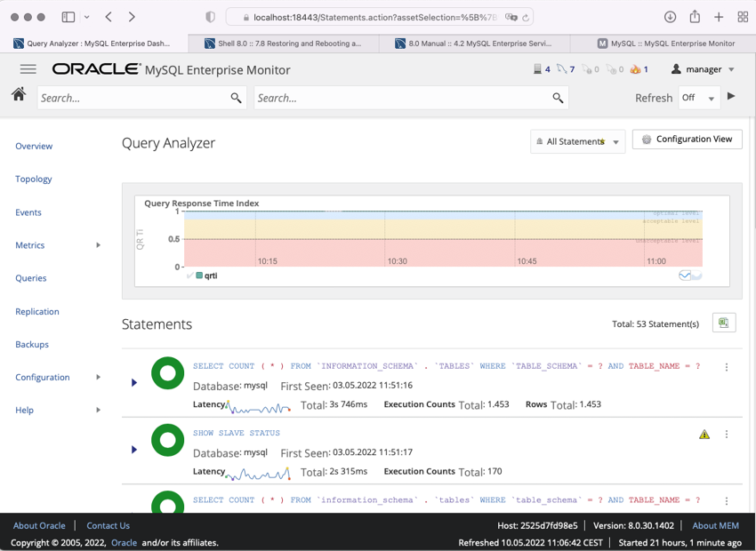Screen dimensions: 756x551
Task: Select Overview in the left navigation
Action: click(x=34, y=146)
